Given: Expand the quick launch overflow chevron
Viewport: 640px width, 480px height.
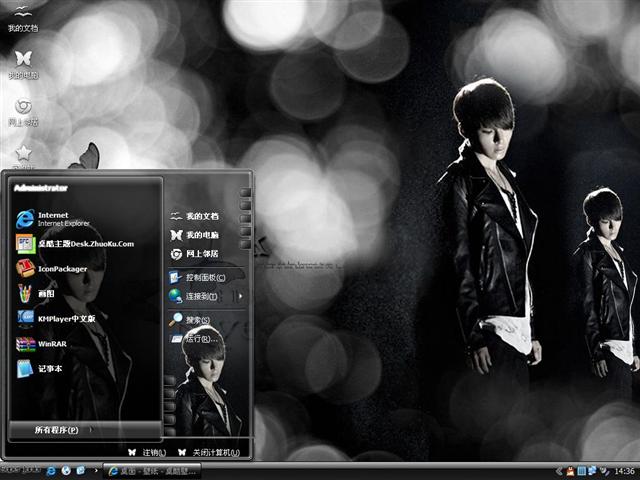Looking at the screenshot, I should tap(96, 471).
